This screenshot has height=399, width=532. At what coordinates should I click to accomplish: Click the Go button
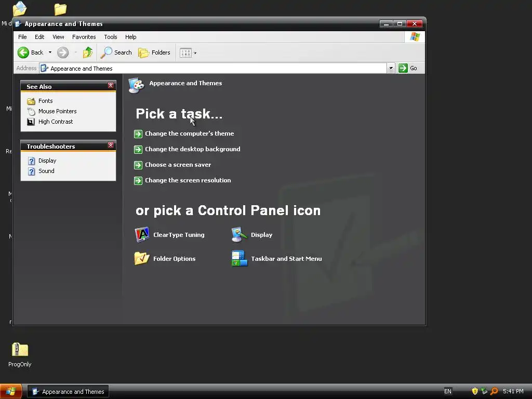tap(408, 68)
